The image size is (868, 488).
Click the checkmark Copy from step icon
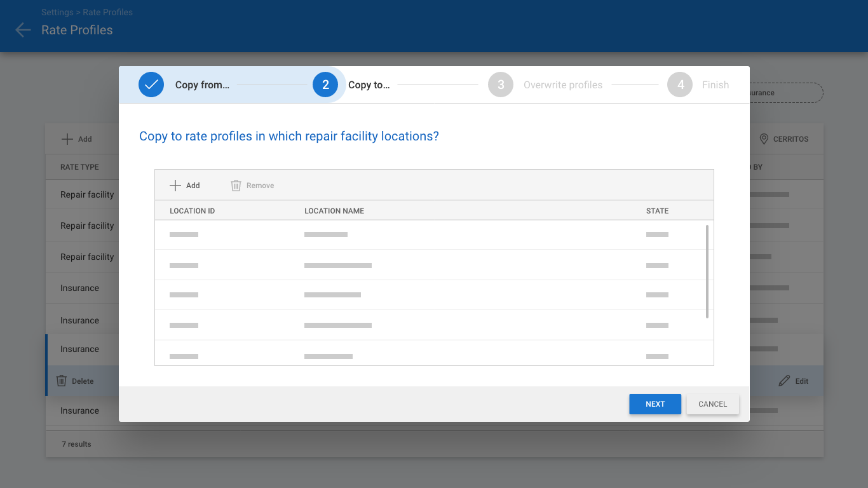151,85
